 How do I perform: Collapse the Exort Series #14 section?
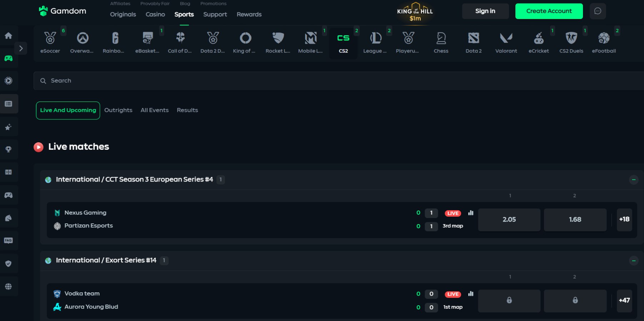tap(633, 261)
